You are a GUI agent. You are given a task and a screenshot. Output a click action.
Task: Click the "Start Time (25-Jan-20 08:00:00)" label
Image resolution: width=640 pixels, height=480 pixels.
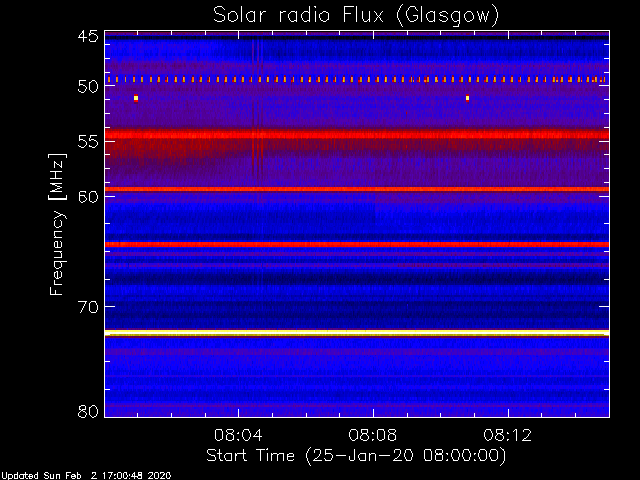pyautogui.click(x=356, y=456)
